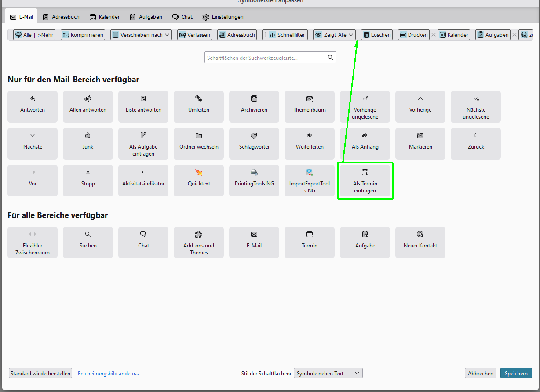Image resolution: width=540 pixels, height=392 pixels.
Task: Switch to the E-Mail tab
Action: click(x=22, y=17)
